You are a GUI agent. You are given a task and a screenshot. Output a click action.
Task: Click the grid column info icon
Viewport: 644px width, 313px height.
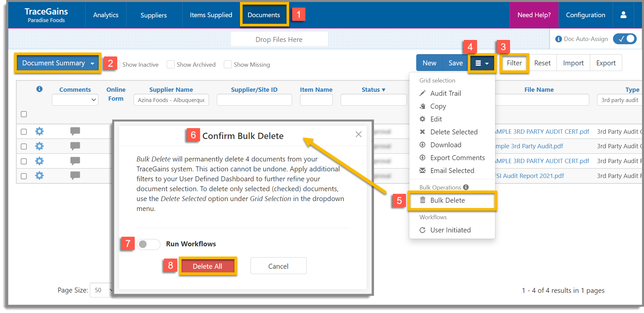(x=39, y=89)
